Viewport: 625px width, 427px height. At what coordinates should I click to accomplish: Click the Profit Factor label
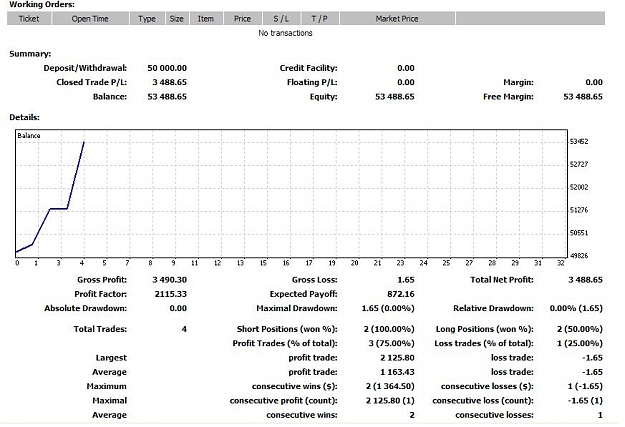coord(100,294)
